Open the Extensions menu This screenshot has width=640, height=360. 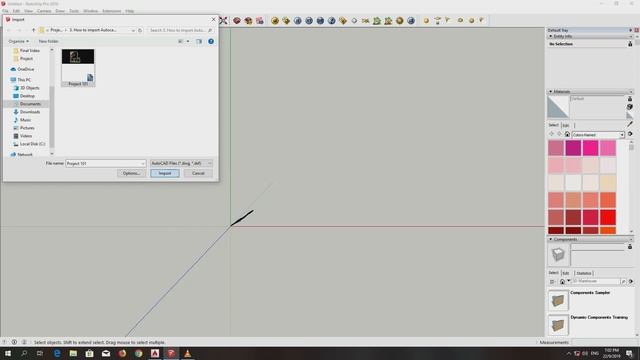tap(111, 11)
